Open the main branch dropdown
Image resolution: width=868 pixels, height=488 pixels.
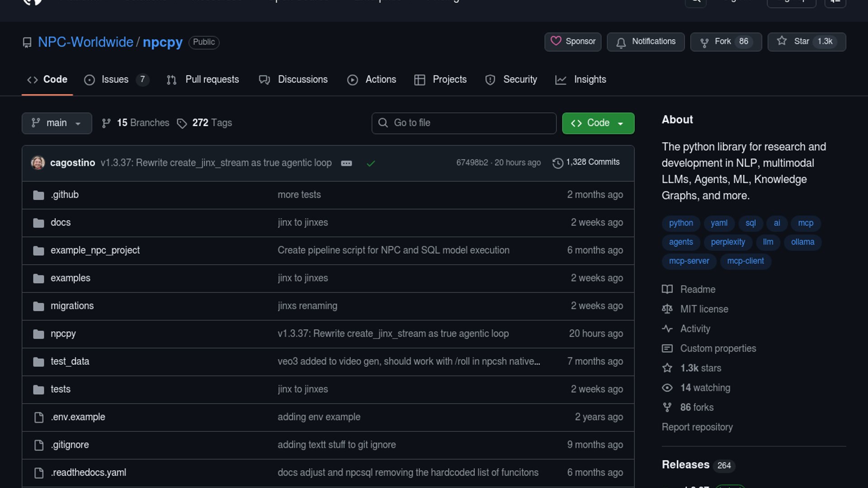coord(57,123)
